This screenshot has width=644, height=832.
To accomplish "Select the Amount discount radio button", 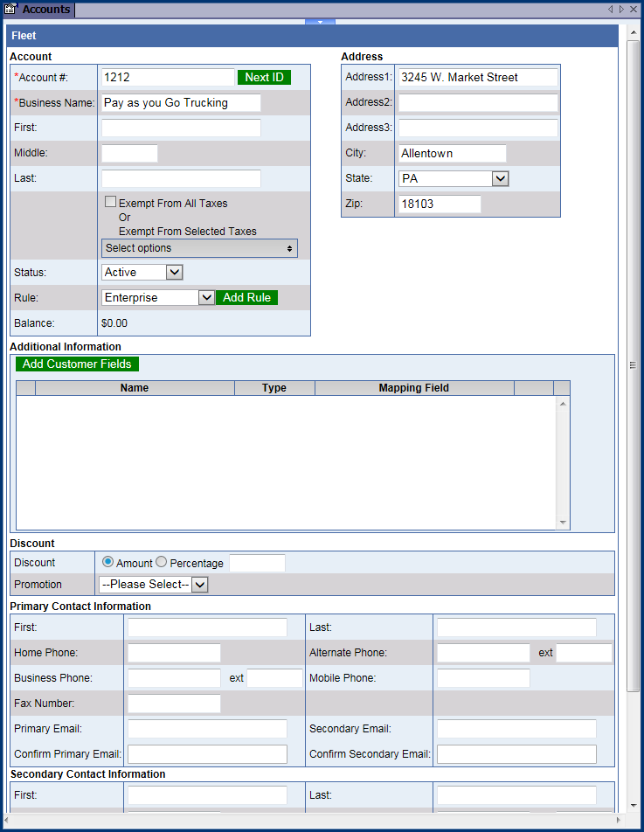I will point(108,562).
